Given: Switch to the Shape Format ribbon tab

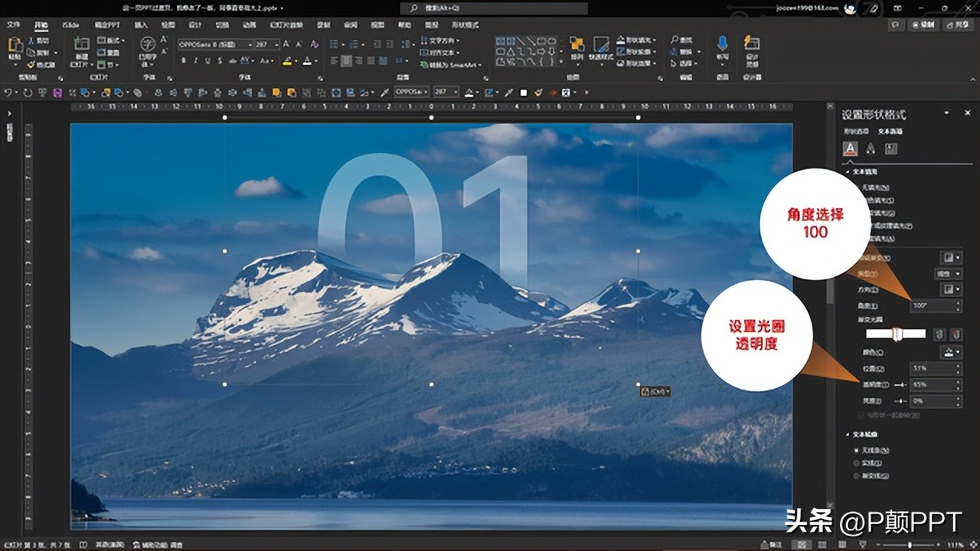Looking at the screenshot, I should (465, 25).
